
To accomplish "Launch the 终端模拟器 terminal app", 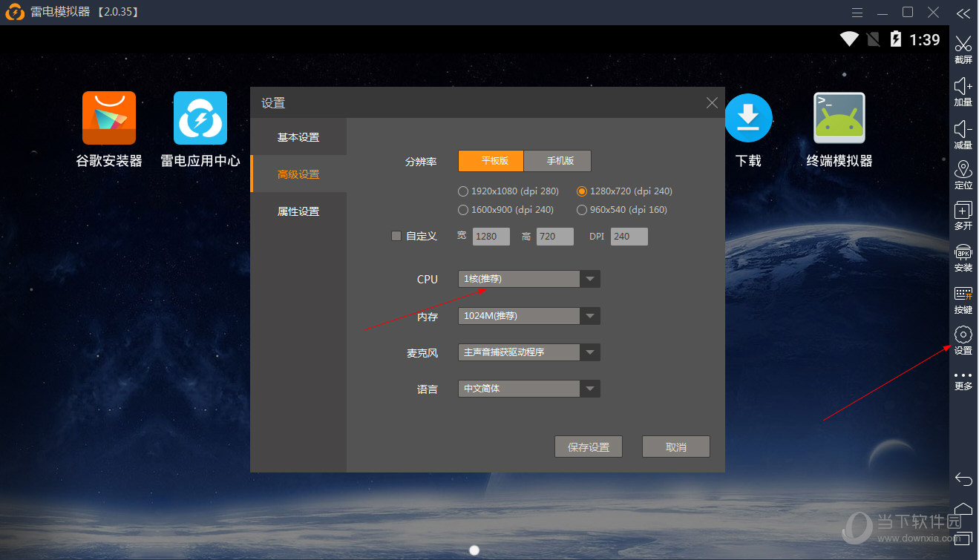I will point(839,119).
